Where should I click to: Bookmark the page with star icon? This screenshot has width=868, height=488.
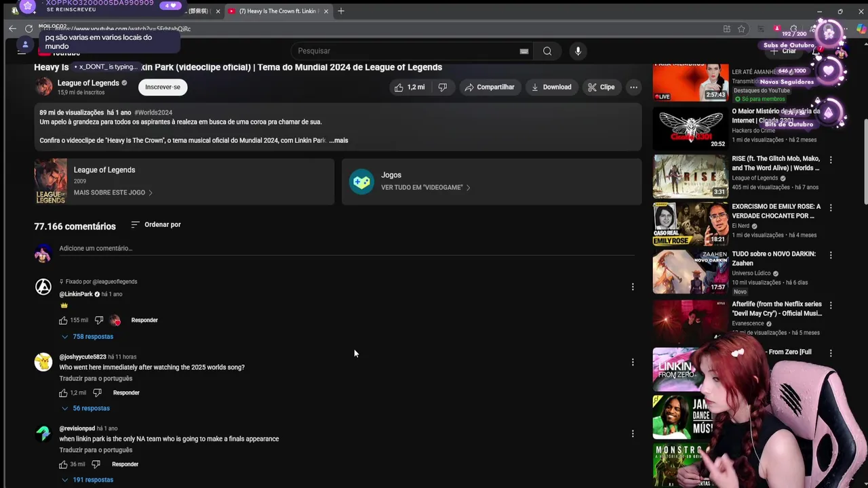742,28
